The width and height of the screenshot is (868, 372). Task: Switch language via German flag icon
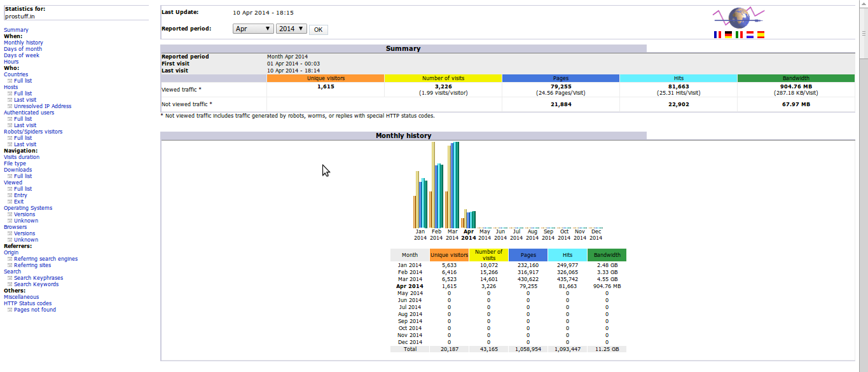pyautogui.click(x=728, y=35)
